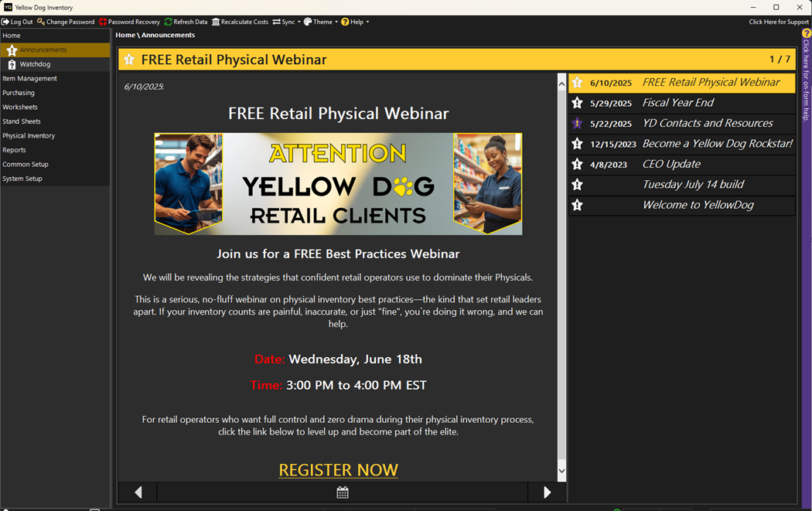This screenshot has width=812, height=511.
Task: Open Watchdog via its clipboard icon
Action: (x=12, y=64)
